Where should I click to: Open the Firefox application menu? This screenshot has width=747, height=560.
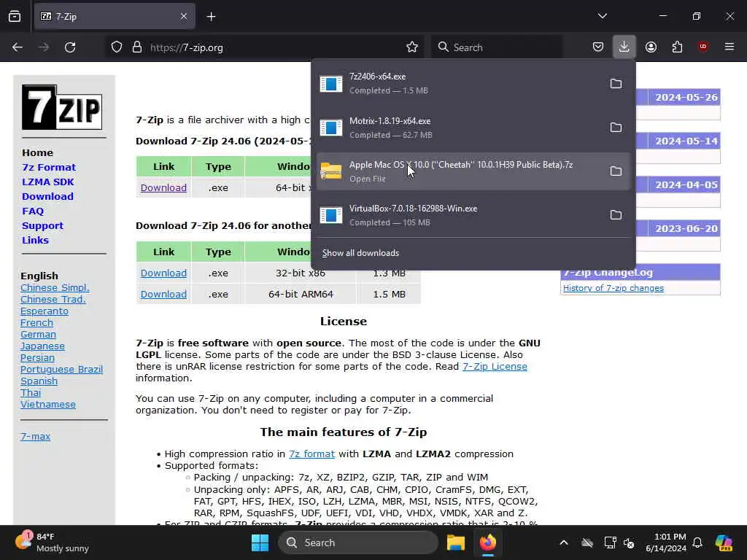729,47
